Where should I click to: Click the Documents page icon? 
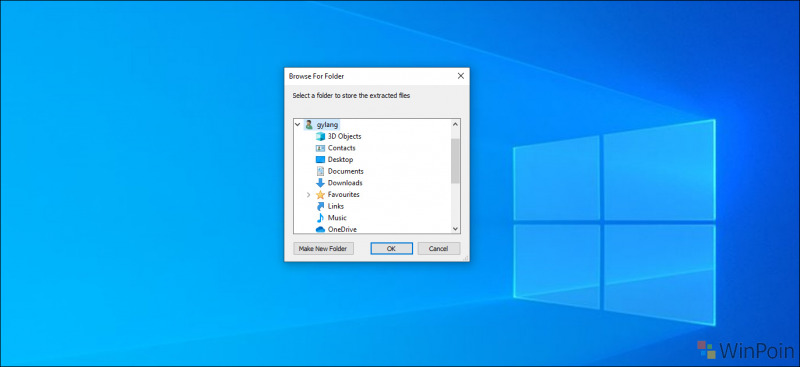click(x=320, y=172)
